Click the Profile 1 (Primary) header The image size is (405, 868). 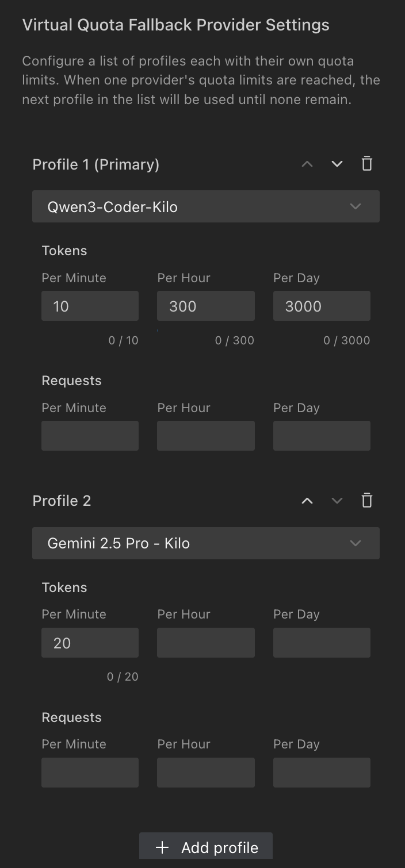(x=96, y=164)
